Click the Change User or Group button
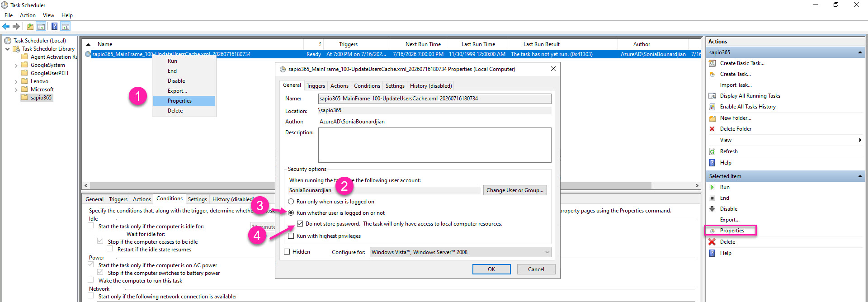868x302 pixels. click(515, 190)
